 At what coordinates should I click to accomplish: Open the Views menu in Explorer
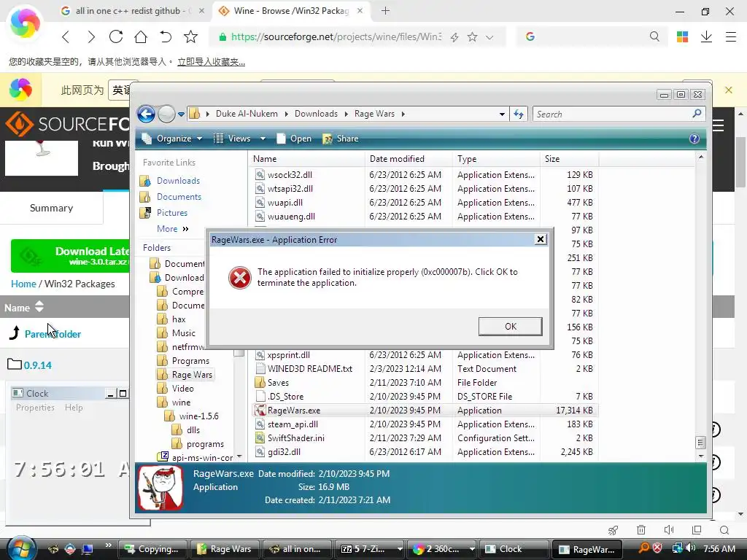(233, 139)
